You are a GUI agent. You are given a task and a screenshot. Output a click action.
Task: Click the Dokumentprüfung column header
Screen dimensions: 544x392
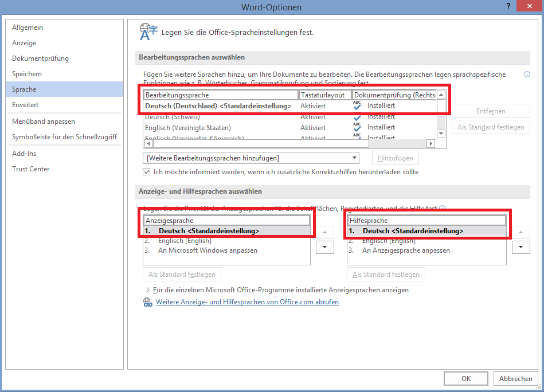click(x=394, y=95)
